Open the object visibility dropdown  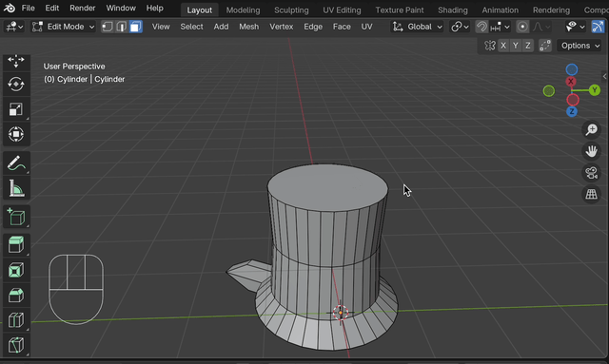coord(575,27)
